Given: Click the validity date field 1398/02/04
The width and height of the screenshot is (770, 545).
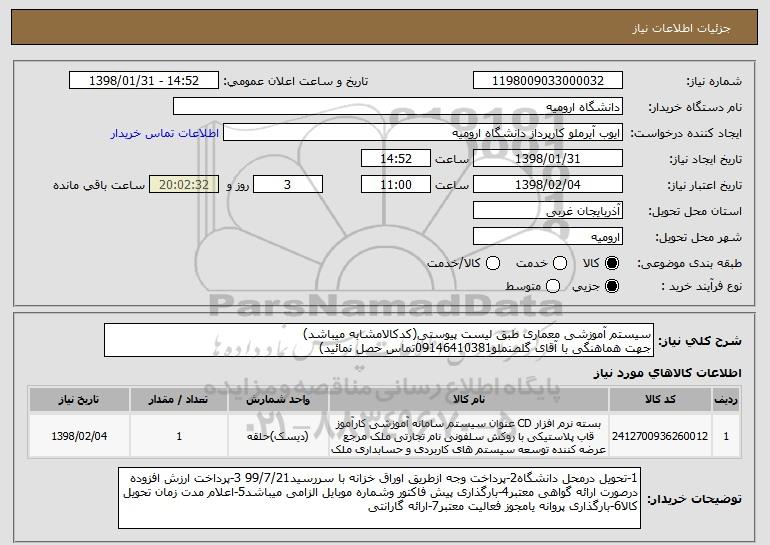Looking at the screenshot, I should tap(548, 185).
